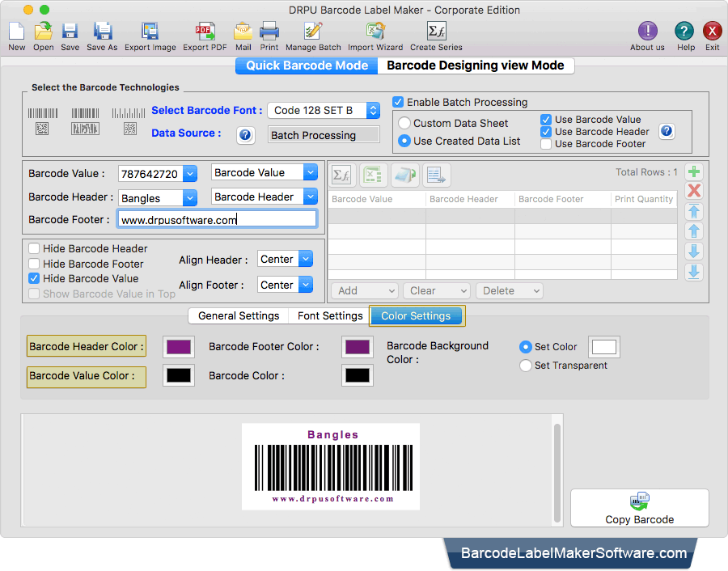Click the data list export icon above table
Screen dimensions: 728x571
(437, 176)
